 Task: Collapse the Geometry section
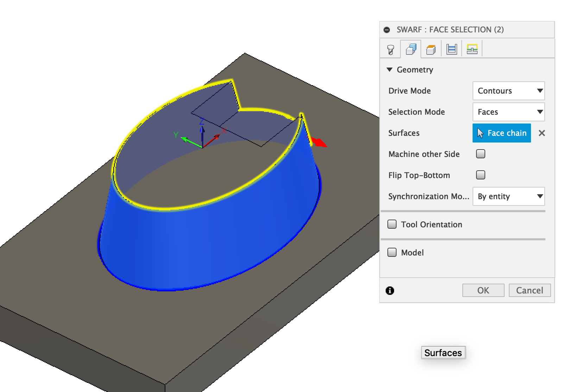pos(390,70)
